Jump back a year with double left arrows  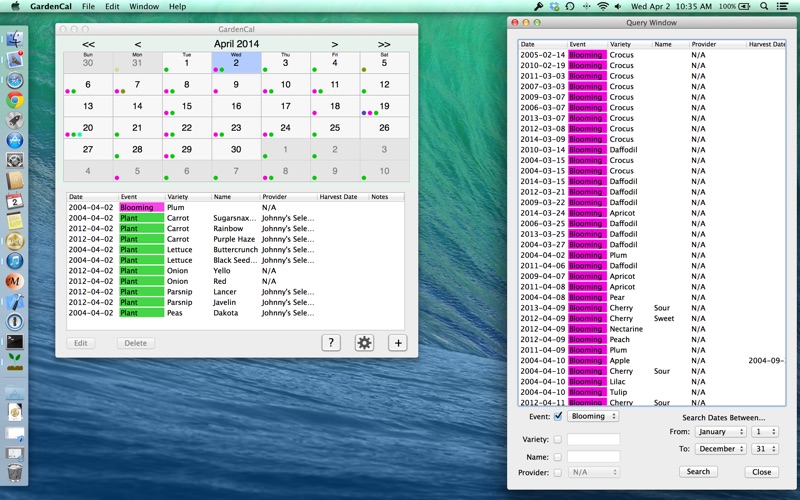[x=88, y=44]
